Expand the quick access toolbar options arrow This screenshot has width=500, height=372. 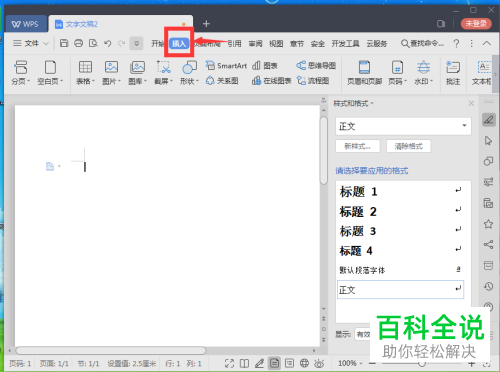[x=136, y=43]
